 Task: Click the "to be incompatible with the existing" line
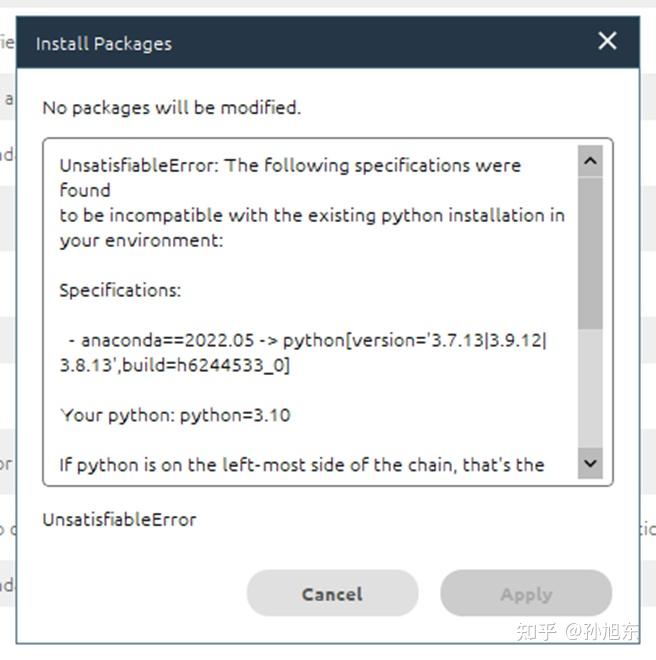(x=312, y=215)
